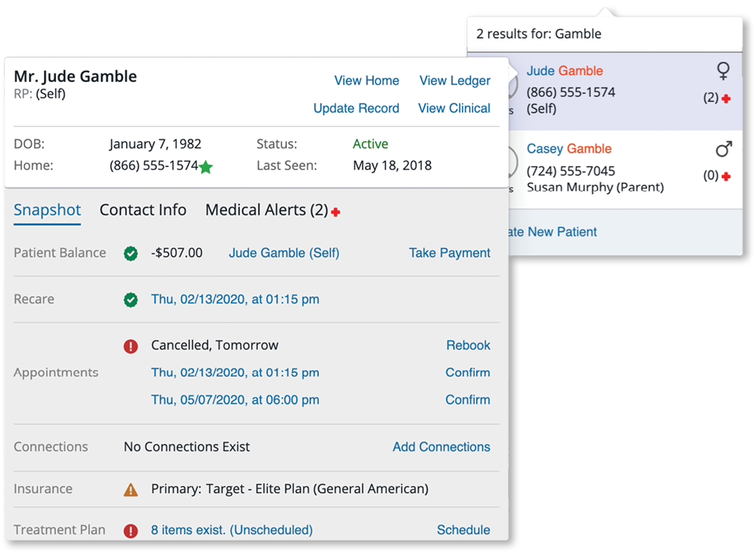Screen dimensions: 756x557
Task: Click the male gender icon for Casey Gamble
Action: [x=723, y=149]
